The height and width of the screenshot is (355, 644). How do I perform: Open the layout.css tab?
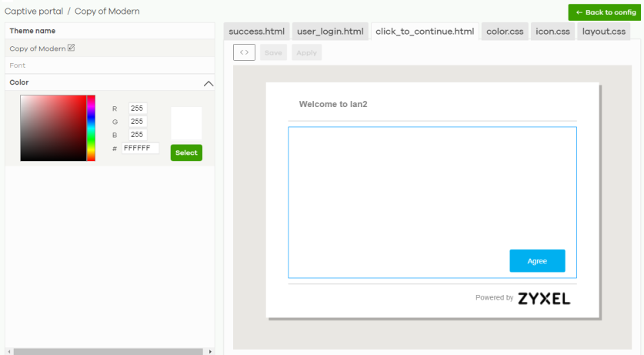[x=603, y=32]
